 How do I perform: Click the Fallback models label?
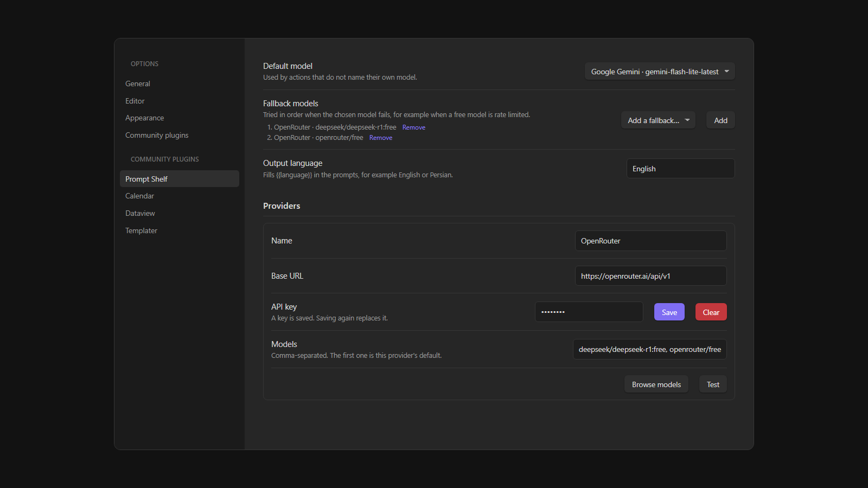coord(291,104)
